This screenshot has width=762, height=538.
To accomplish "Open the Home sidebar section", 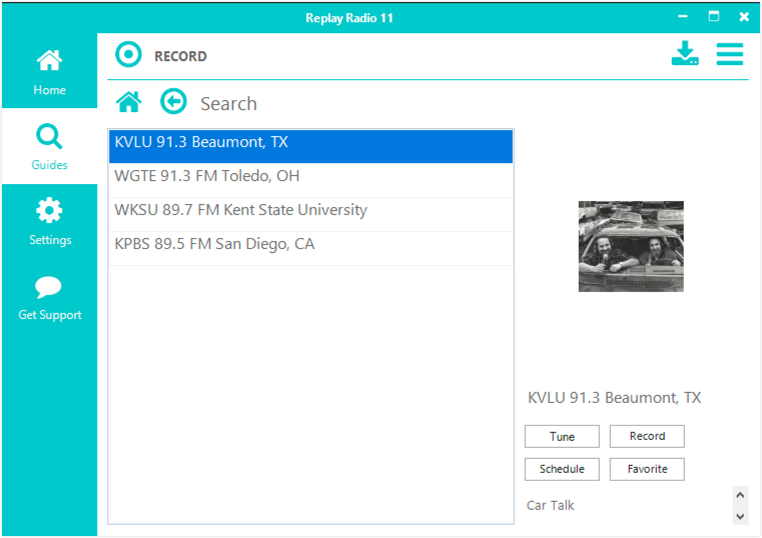I will pyautogui.click(x=49, y=72).
